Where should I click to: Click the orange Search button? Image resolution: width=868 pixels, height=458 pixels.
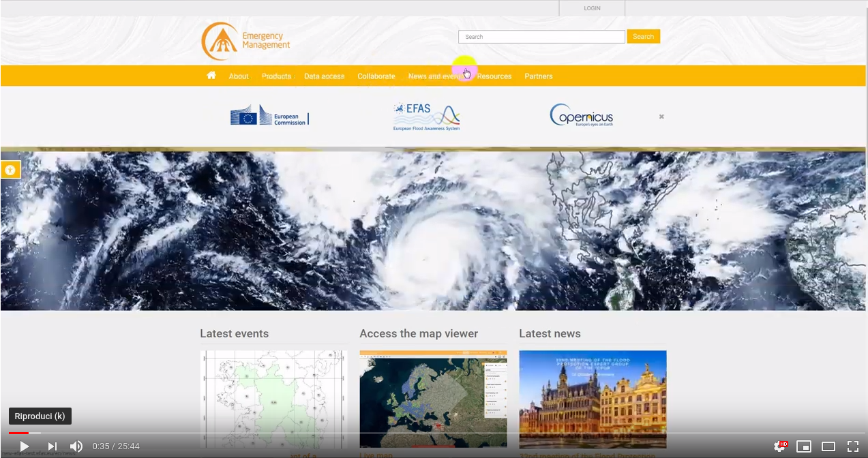(x=643, y=36)
